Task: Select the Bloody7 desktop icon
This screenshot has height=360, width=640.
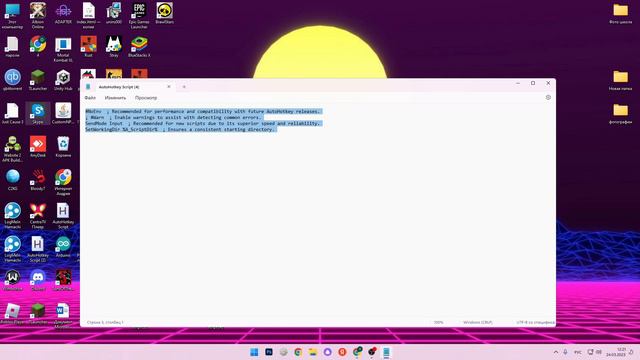Action: (38, 180)
